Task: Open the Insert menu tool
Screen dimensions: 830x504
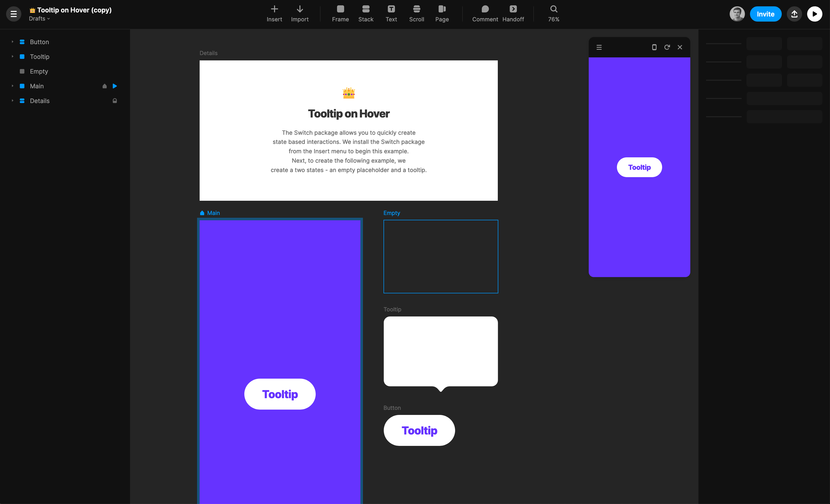Action: pos(274,13)
